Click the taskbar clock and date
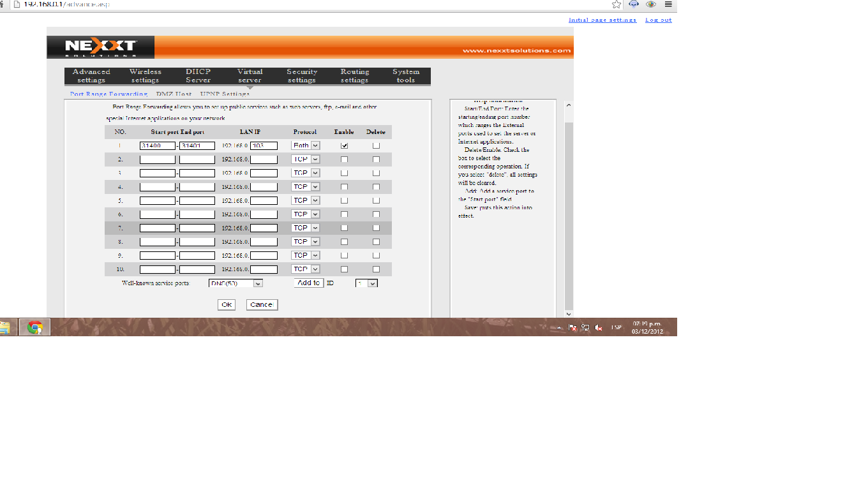Viewport: 868px width, 490px height. click(648, 327)
